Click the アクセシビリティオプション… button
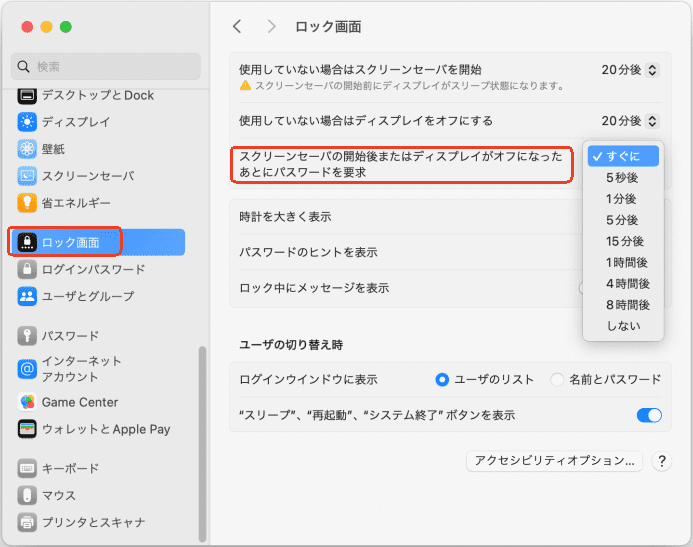Screen dimensions: 693x547 coord(554,461)
